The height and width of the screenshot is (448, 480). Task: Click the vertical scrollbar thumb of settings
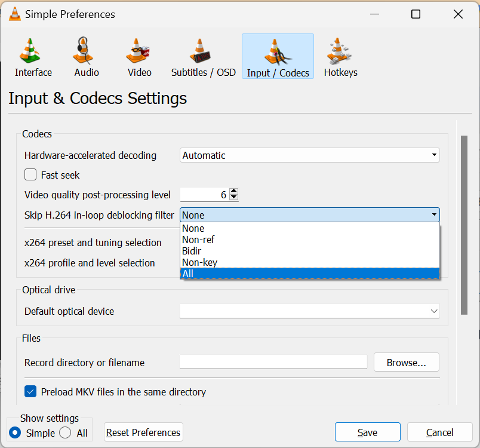(x=464, y=225)
